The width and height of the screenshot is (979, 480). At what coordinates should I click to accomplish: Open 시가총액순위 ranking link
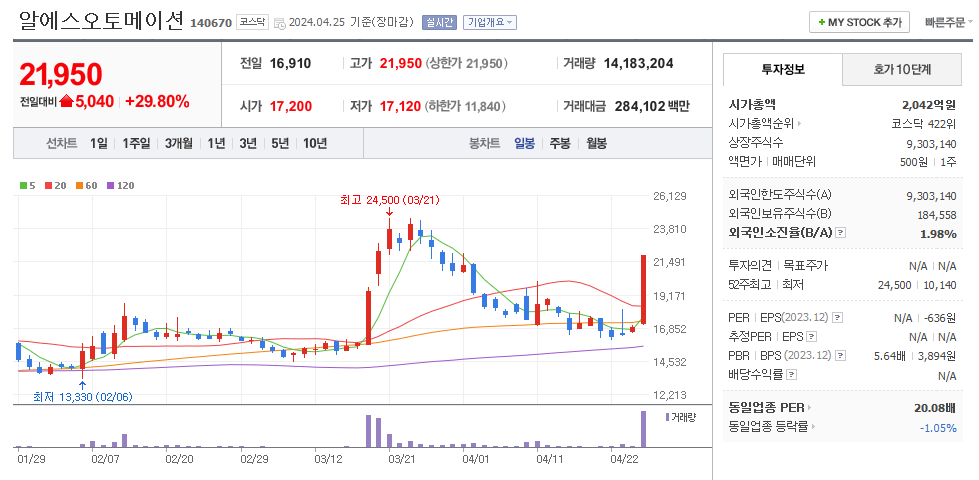click(765, 124)
